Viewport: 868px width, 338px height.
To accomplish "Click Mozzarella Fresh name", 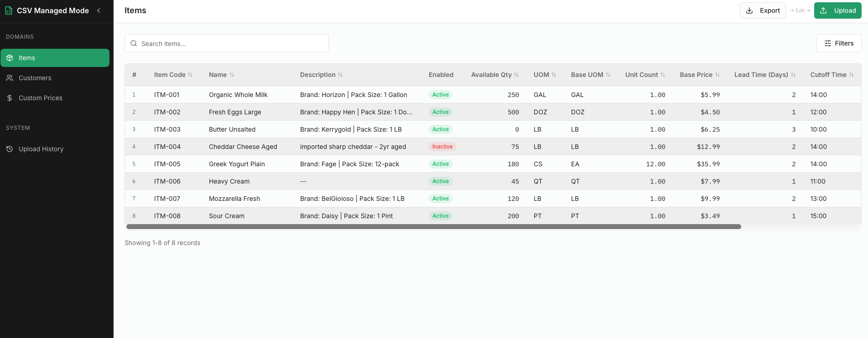I will tap(234, 199).
